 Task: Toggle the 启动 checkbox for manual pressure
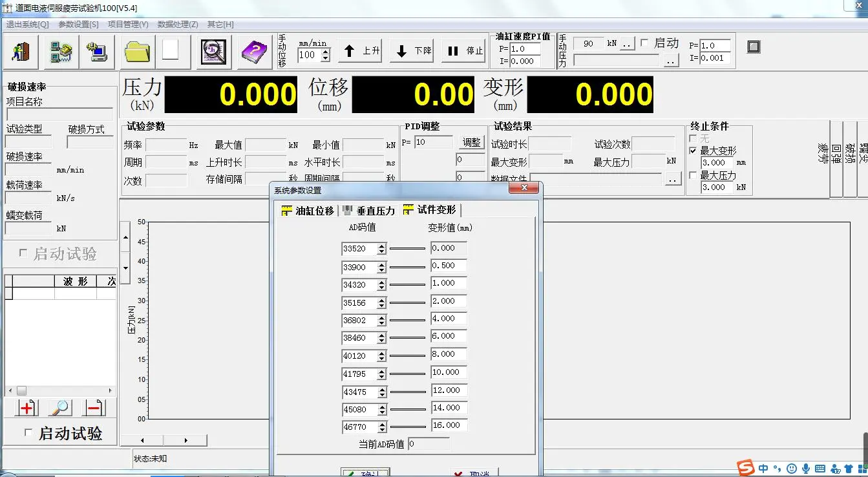pos(644,43)
